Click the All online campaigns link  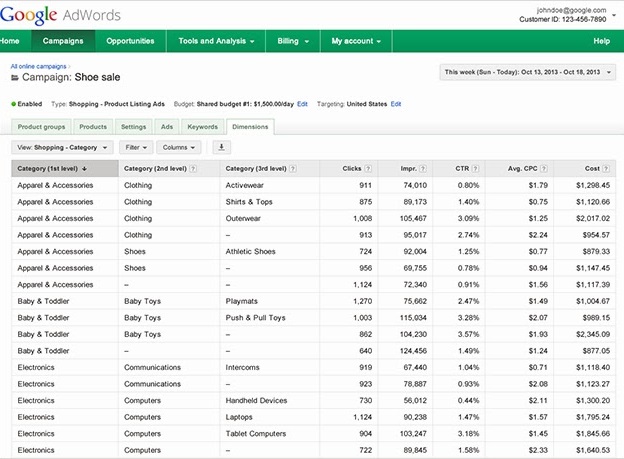[x=34, y=65]
